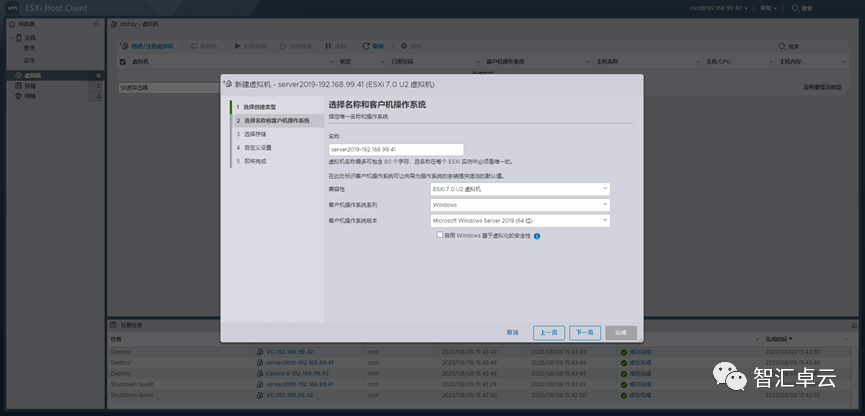Open the 虚拟机 column header dropdown arrow

332,62
